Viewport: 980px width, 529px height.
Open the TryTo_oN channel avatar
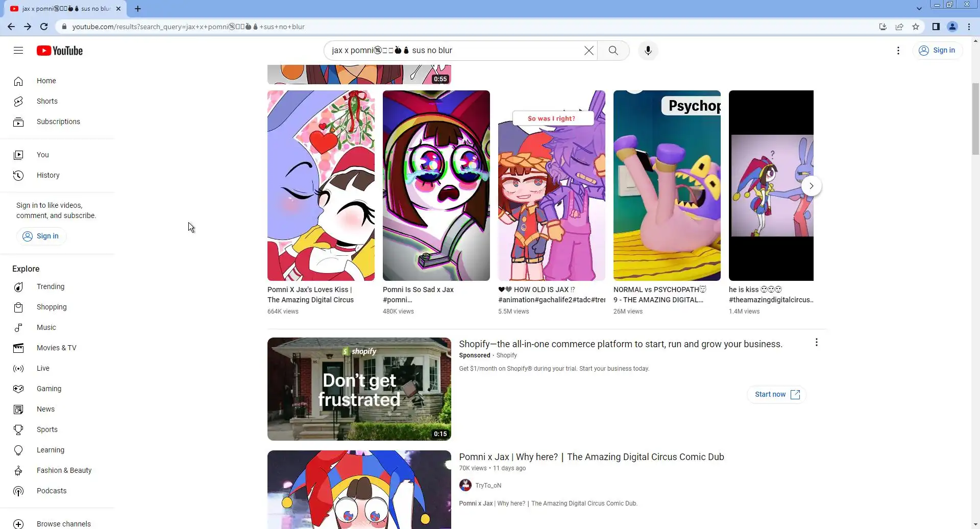465,485
